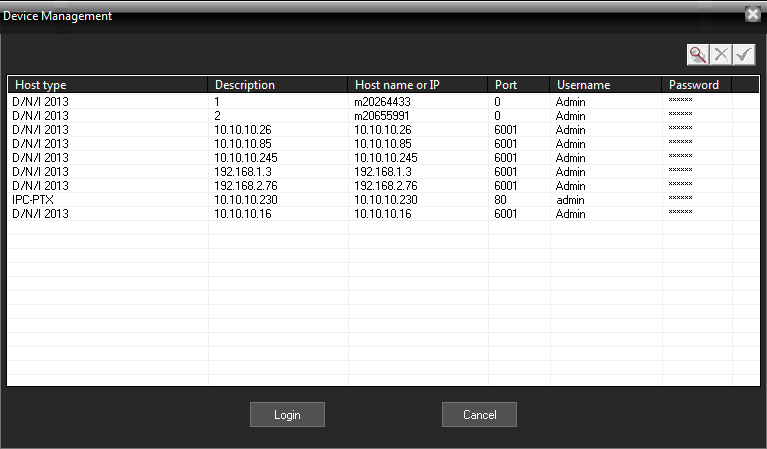Image resolution: width=767 pixels, height=449 pixels.
Task: Click description cell with value 1
Action: pos(217,102)
